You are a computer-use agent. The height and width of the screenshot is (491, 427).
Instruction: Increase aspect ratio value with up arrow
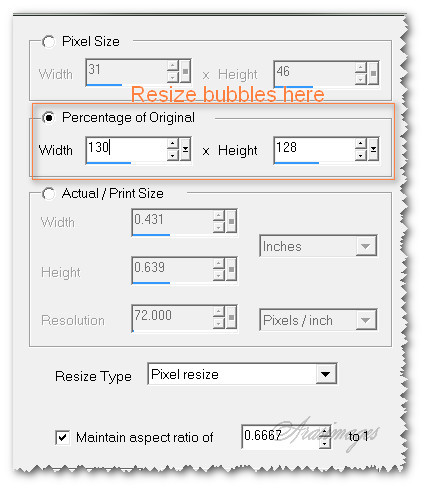pyautogui.click(x=325, y=432)
